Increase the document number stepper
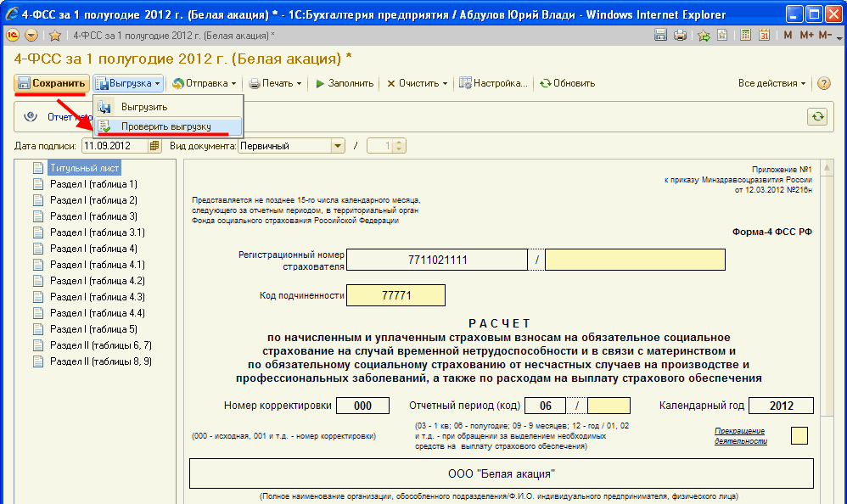 click(399, 143)
